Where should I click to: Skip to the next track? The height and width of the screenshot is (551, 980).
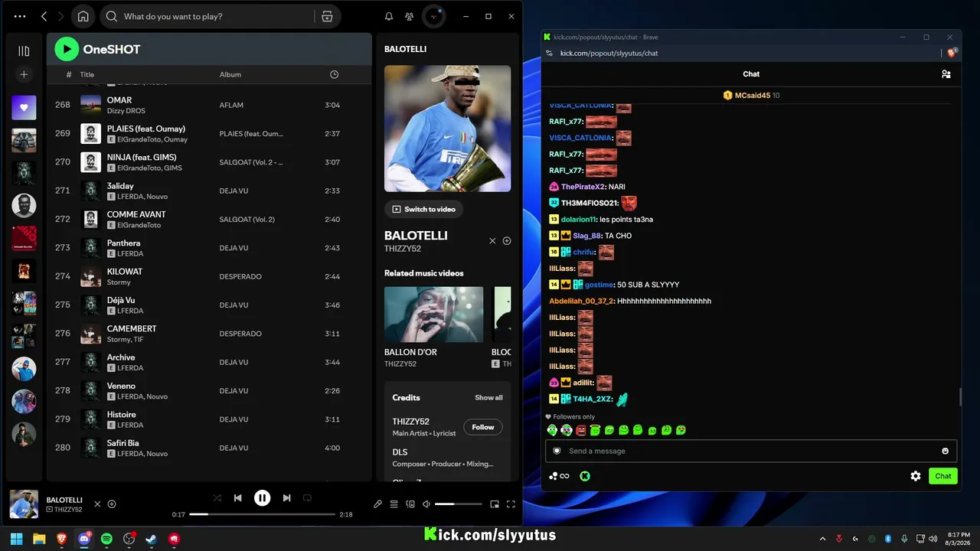tap(286, 498)
